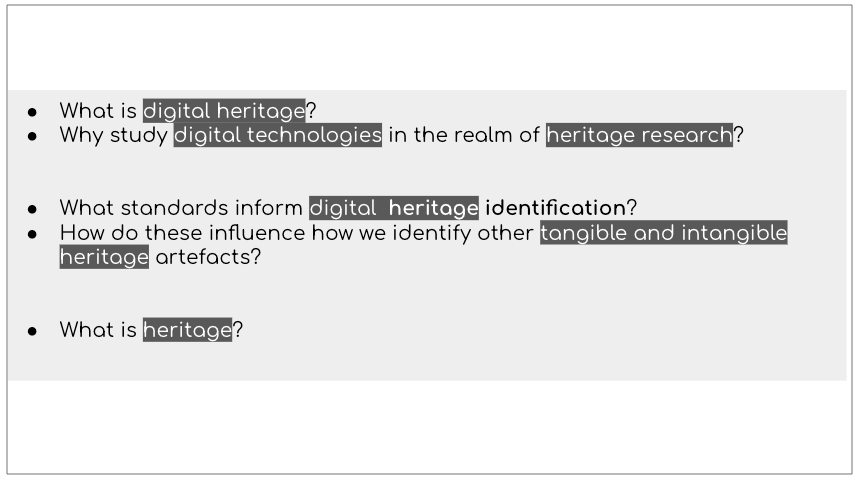This screenshot has height=480, width=856.
Task: Click the bullet before "What standards inform"
Action: click(x=33, y=209)
